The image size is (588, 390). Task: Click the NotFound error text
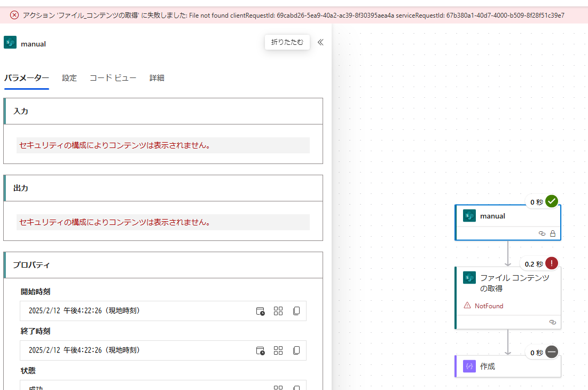(489, 306)
